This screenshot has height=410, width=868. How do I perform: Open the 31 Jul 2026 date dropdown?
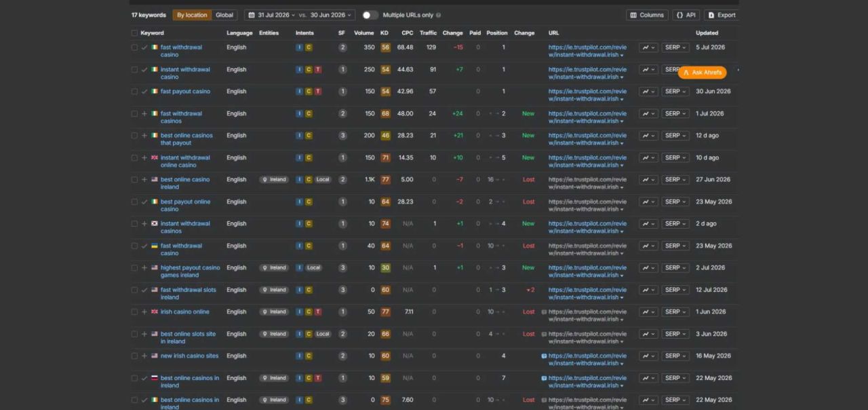coord(271,15)
